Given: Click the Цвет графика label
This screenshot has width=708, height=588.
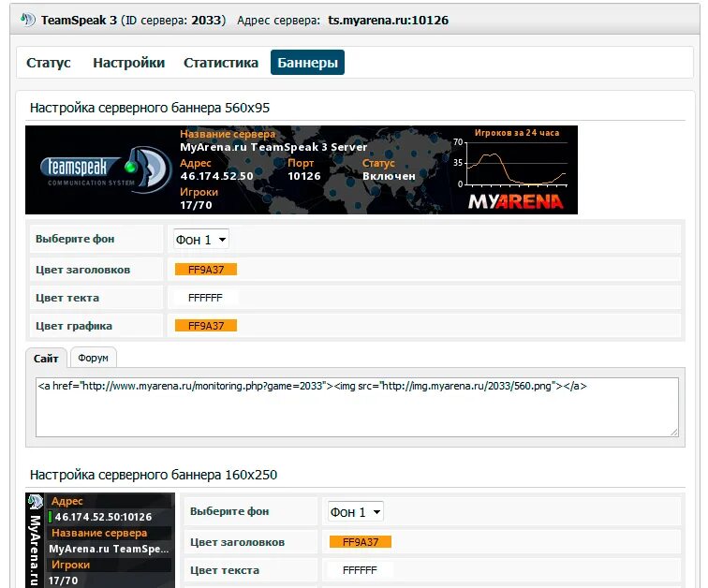Looking at the screenshot, I should coord(74,326).
